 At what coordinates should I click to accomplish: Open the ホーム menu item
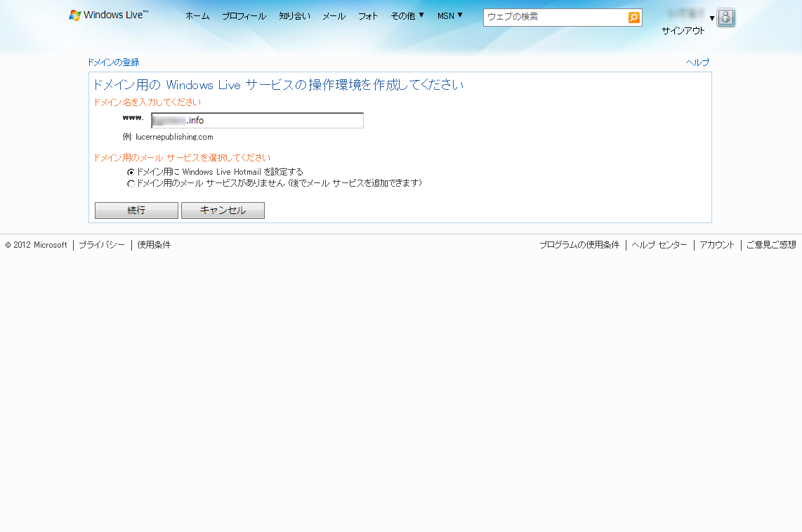click(x=197, y=16)
